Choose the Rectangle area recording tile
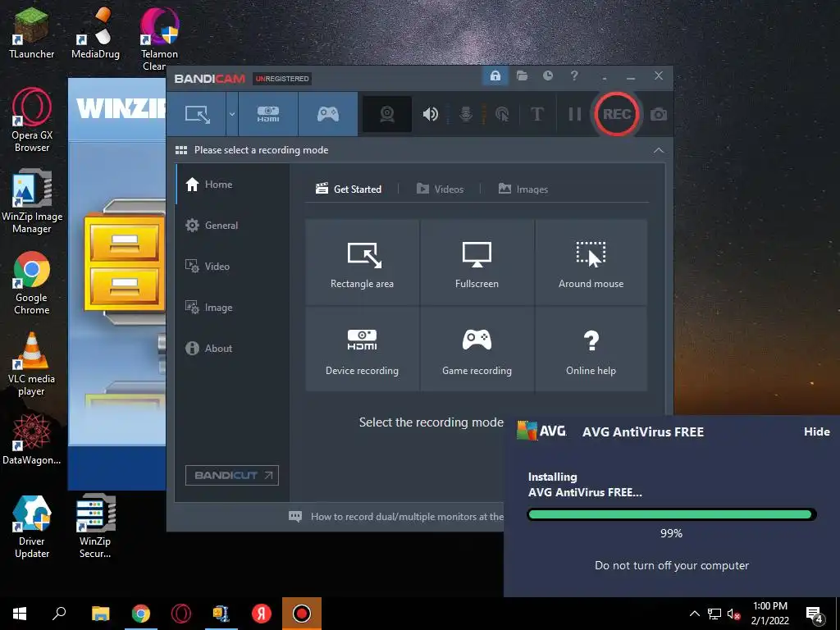Image resolution: width=840 pixels, height=630 pixels. 362,262
